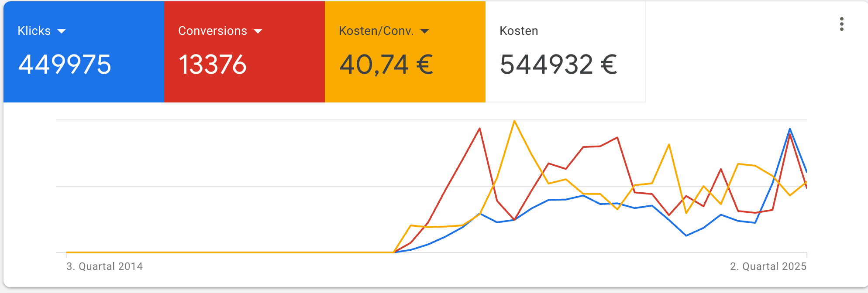Expand the Klicks metric dropdown arrow
This screenshot has width=868, height=293.
[62, 31]
